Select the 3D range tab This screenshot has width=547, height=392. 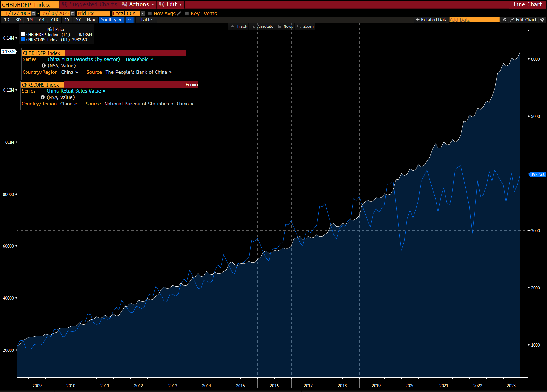[18, 20]
